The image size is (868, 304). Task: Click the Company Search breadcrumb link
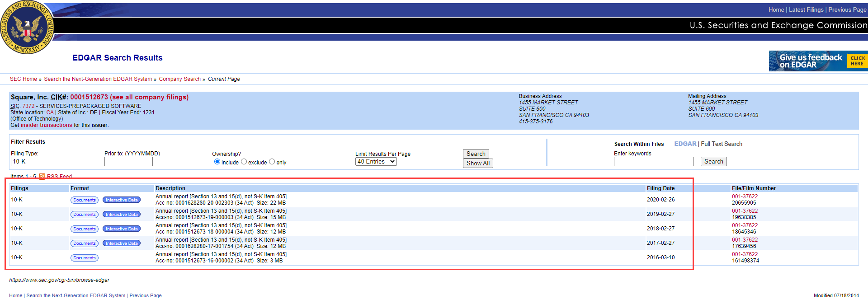click(180, 79)
